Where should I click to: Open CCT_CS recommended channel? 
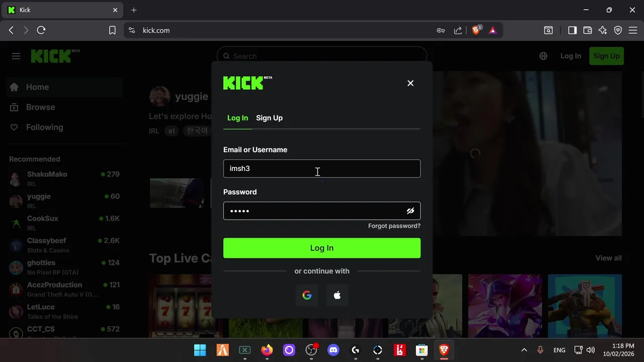coord(64,332)
